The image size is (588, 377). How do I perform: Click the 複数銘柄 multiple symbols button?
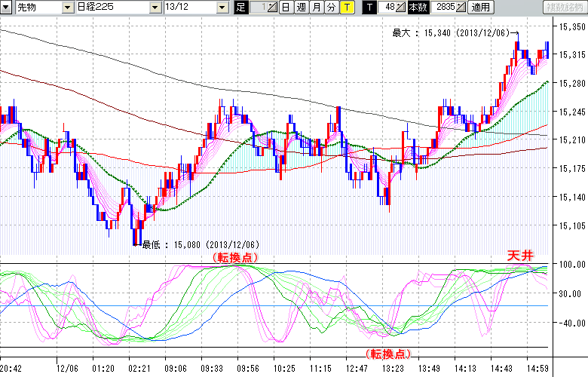click(x=565, y=8)
